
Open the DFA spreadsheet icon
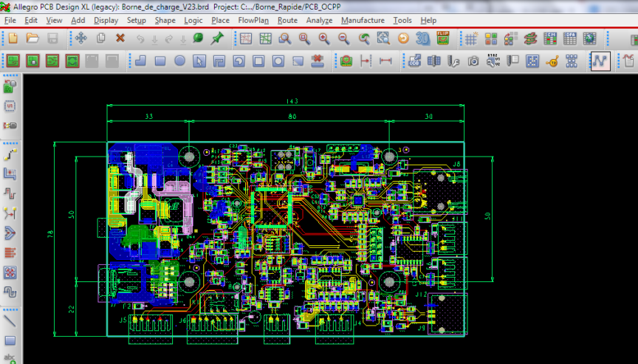click(x=569, y=38)
